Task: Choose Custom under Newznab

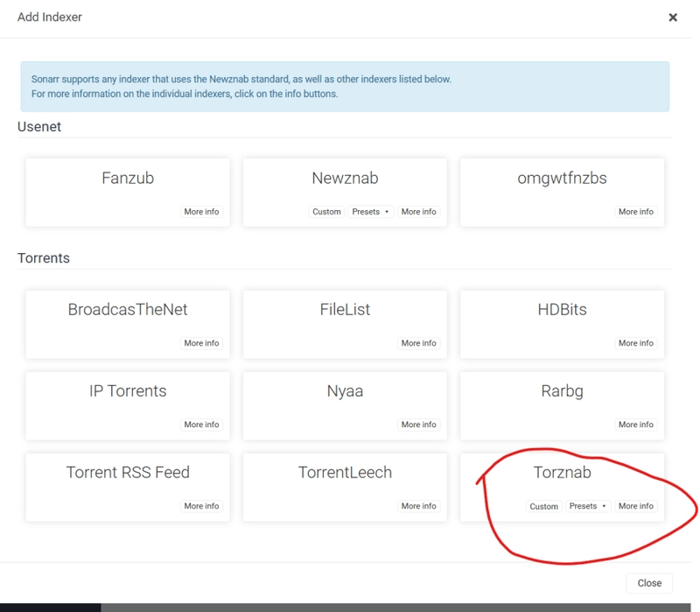Action: click(326, 212)
